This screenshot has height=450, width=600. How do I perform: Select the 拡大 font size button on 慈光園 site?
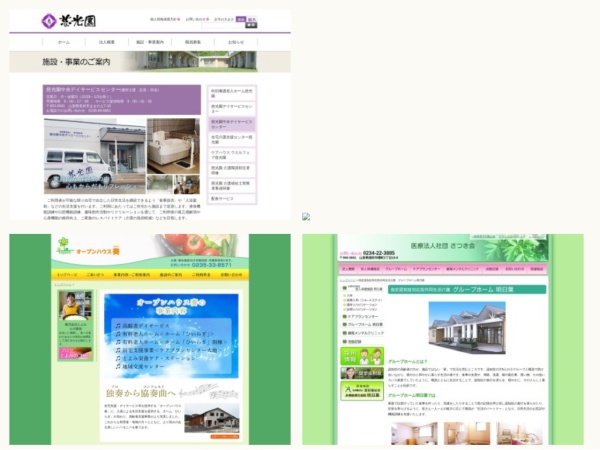252,19
